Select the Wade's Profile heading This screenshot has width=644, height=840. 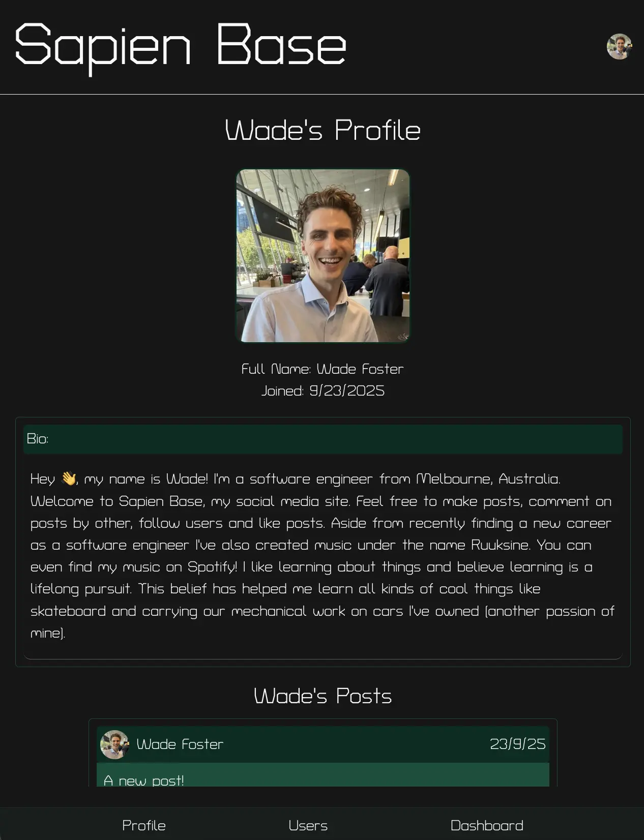click(x=323, y=130)
